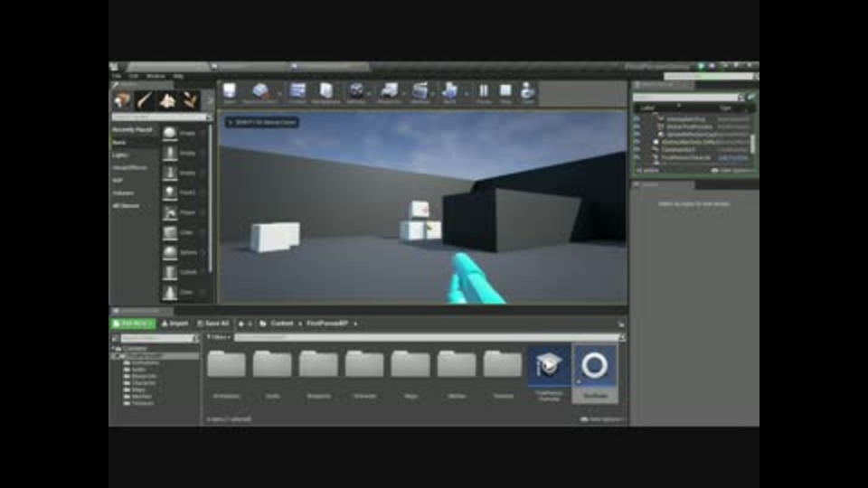Click the World Outliner scrollbar
Screen dimensions: 868x488
coord(752,143)
